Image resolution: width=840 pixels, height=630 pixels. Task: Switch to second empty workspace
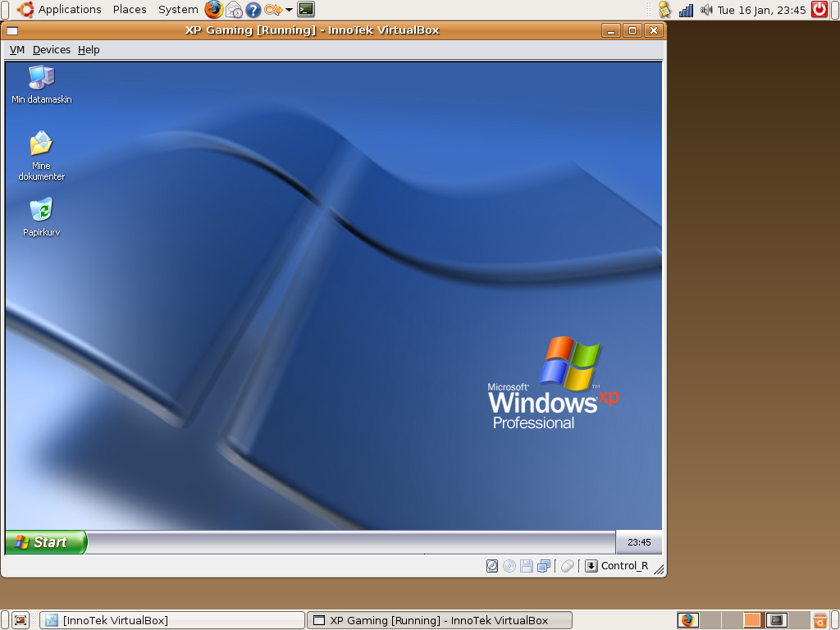click(x=710, y=620)
